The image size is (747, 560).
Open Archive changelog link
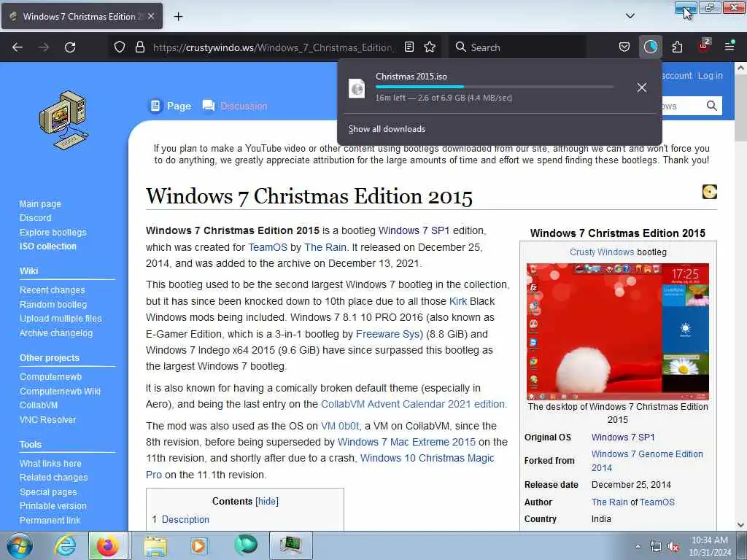coord(55,332)
